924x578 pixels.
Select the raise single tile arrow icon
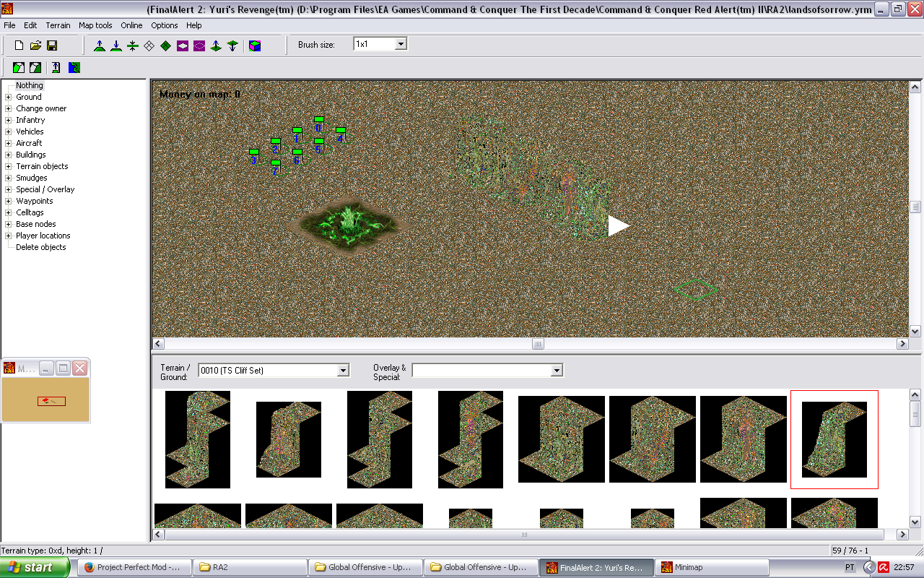[216, 46]
